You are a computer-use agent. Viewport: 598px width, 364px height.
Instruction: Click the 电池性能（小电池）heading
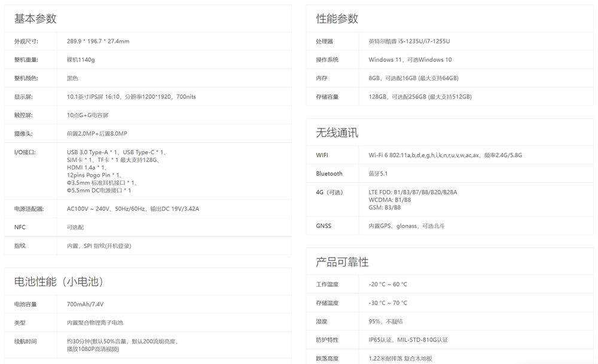click(x=60, y=282)
